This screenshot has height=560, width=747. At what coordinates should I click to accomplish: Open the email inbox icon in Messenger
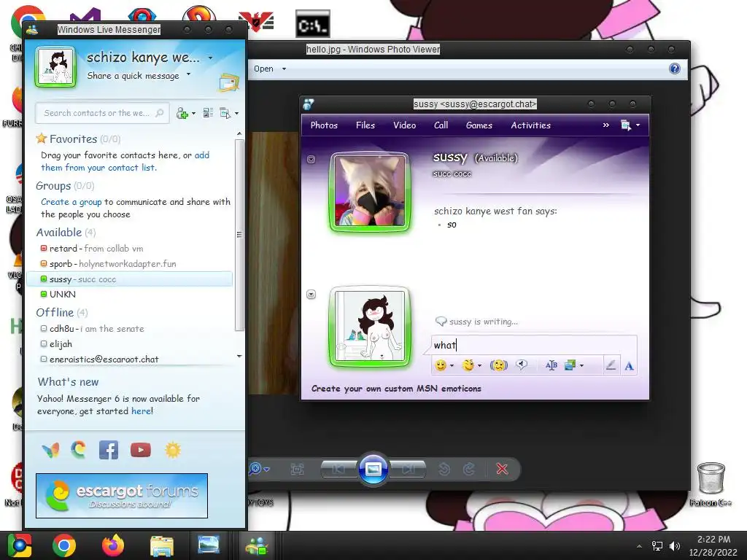pyautogui.click(x=229, y=83)
